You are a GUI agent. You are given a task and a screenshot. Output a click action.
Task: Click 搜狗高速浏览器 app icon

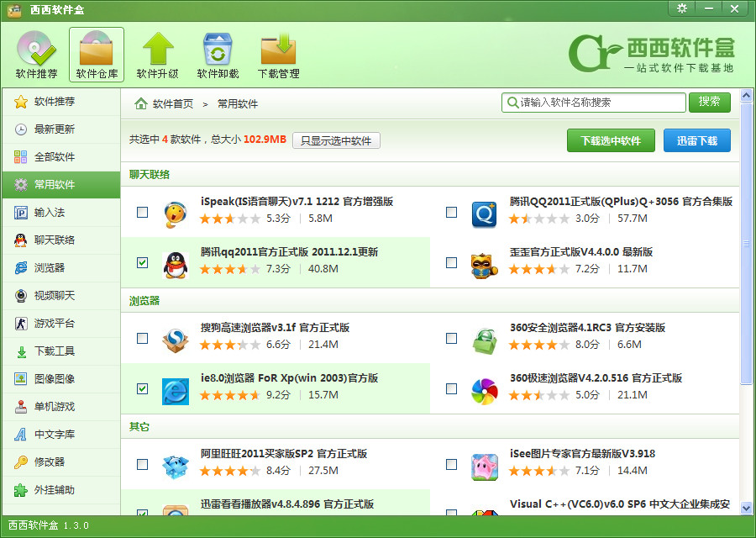click(175, 340)
